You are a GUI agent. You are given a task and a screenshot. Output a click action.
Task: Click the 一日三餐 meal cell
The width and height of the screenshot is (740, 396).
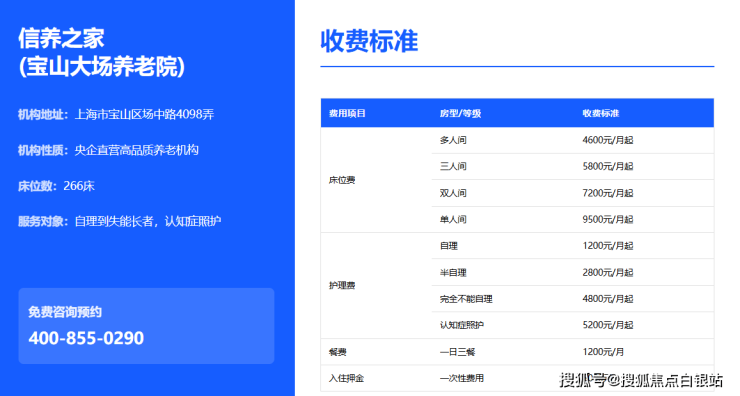pyautogui.click(x=457, y=352)
